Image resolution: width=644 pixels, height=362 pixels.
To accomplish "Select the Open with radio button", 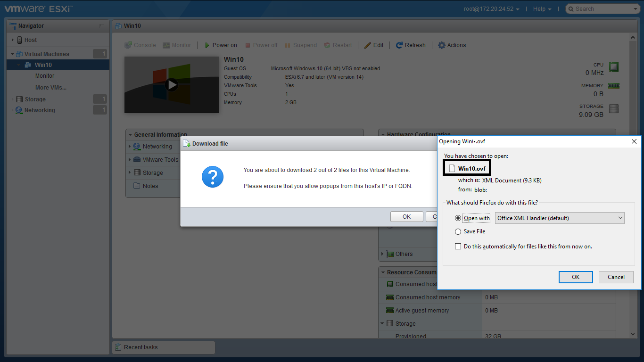I will coord(458,218).
